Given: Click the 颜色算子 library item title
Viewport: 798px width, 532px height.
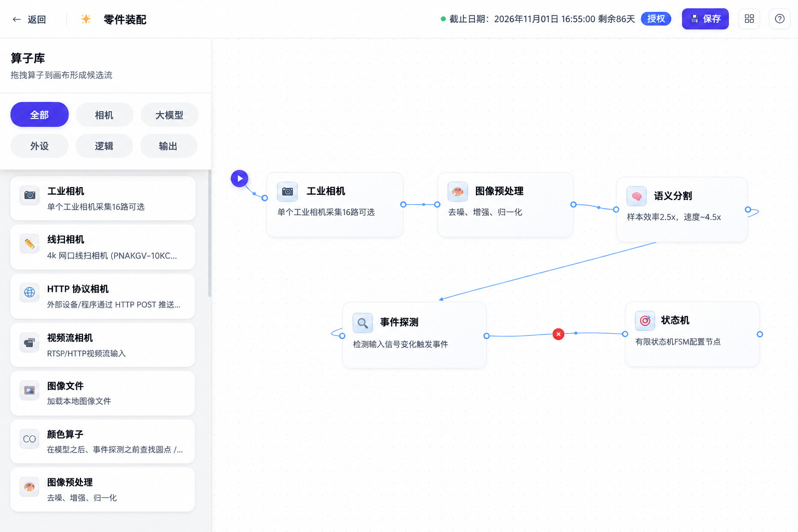Looking at the screenshot, I should 65,434.
